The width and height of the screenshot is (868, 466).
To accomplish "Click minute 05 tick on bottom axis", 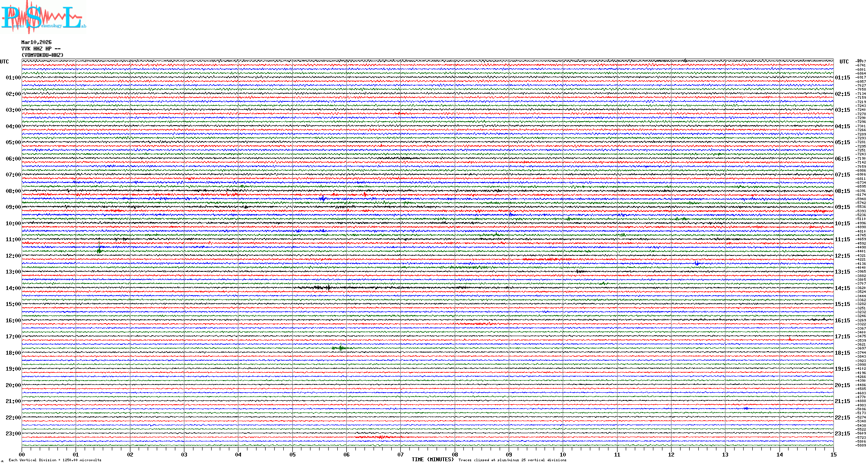I will coord(292,455).
